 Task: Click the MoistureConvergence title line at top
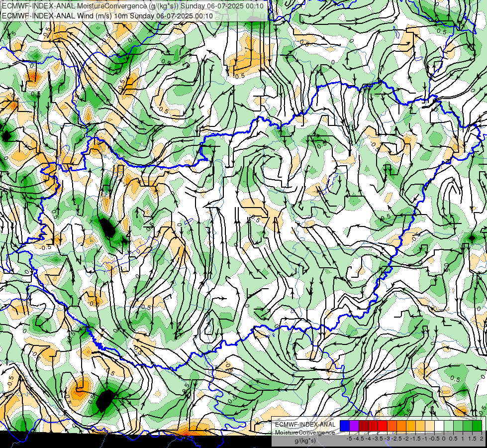tap(133, 6)
